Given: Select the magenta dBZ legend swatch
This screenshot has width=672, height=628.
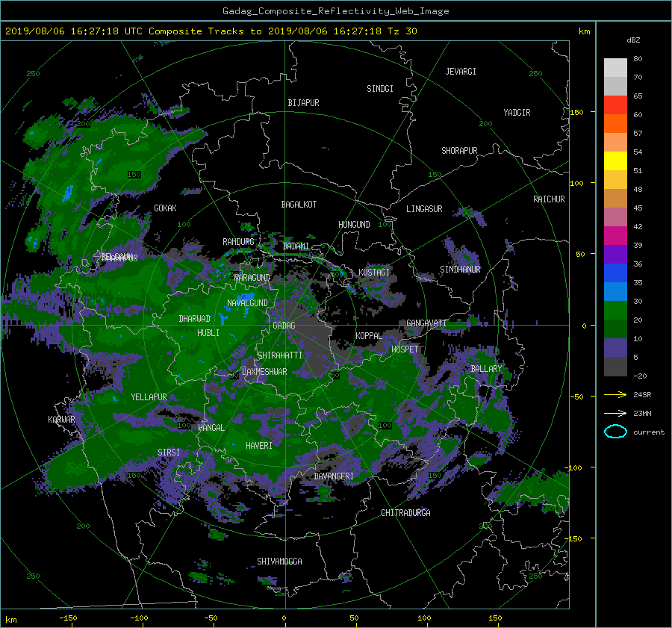Looking at the screenshot, I should pos(615,236).
